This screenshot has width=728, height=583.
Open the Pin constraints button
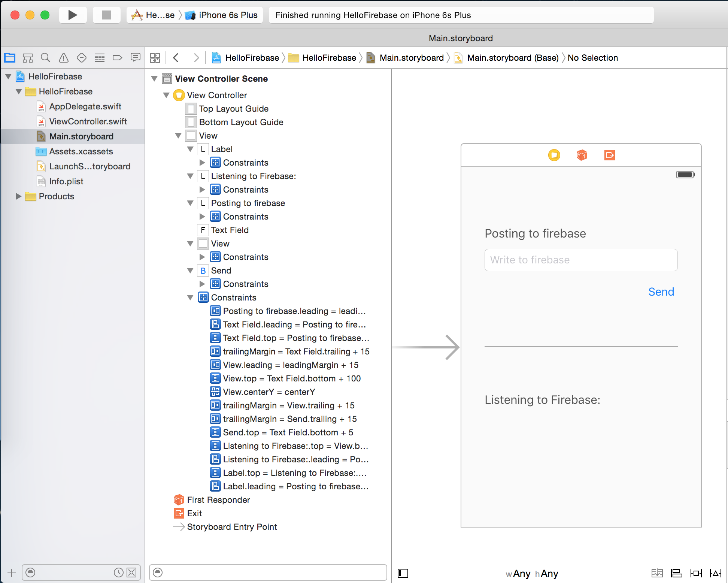696,573
